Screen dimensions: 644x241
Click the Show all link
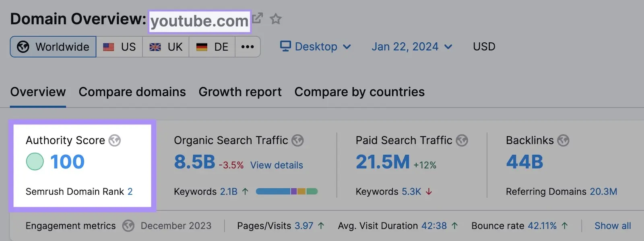(x=613, y=226)
